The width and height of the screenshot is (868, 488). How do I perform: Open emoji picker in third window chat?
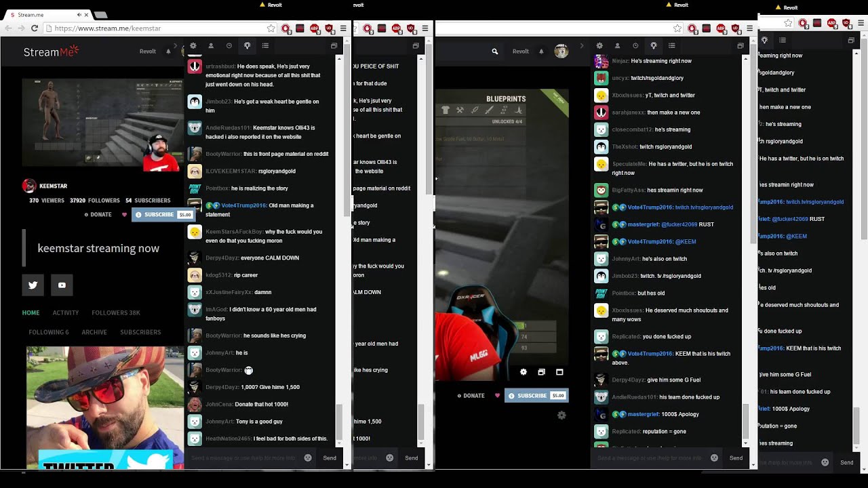(714, 458)
